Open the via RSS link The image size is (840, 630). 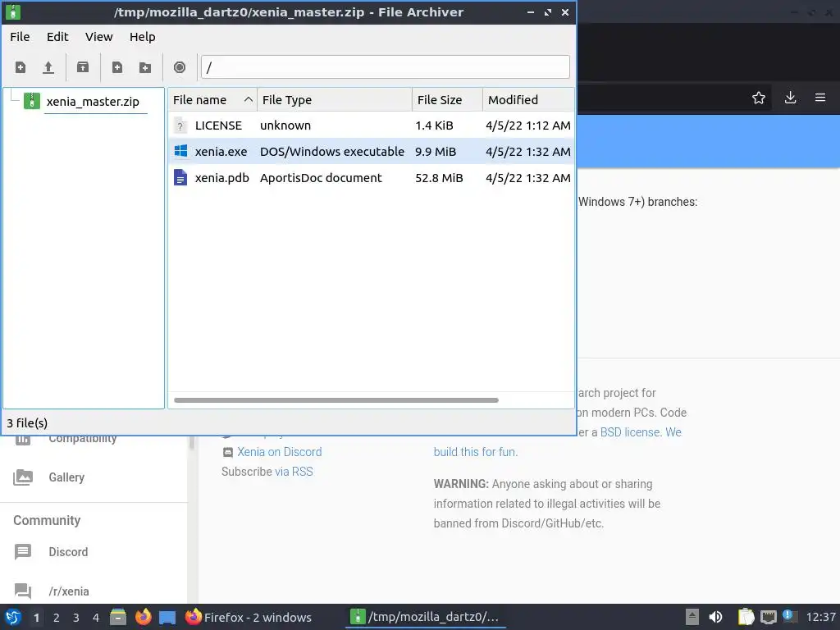tap(294, 472)
